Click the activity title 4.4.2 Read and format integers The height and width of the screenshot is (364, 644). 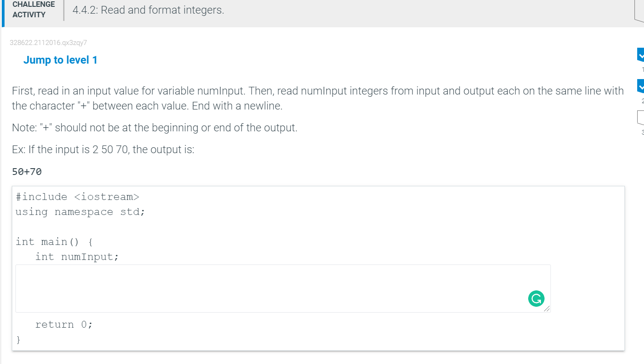pos(147,10)
